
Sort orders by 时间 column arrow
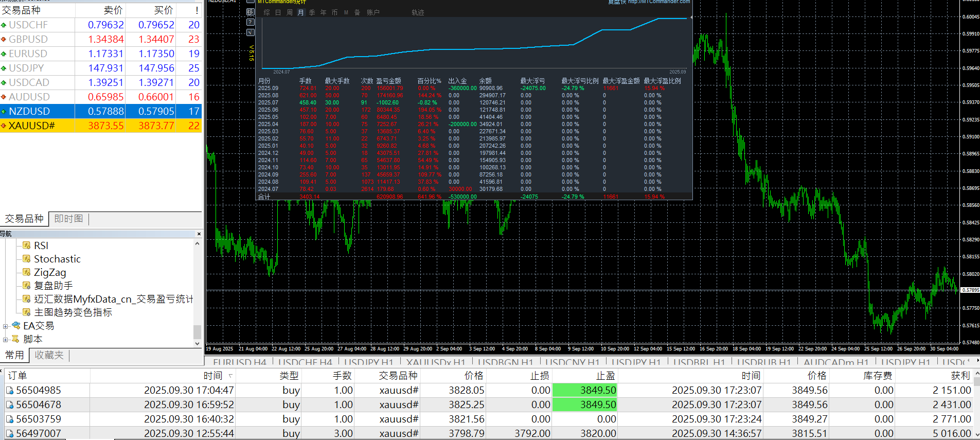(x=230, y=376)
